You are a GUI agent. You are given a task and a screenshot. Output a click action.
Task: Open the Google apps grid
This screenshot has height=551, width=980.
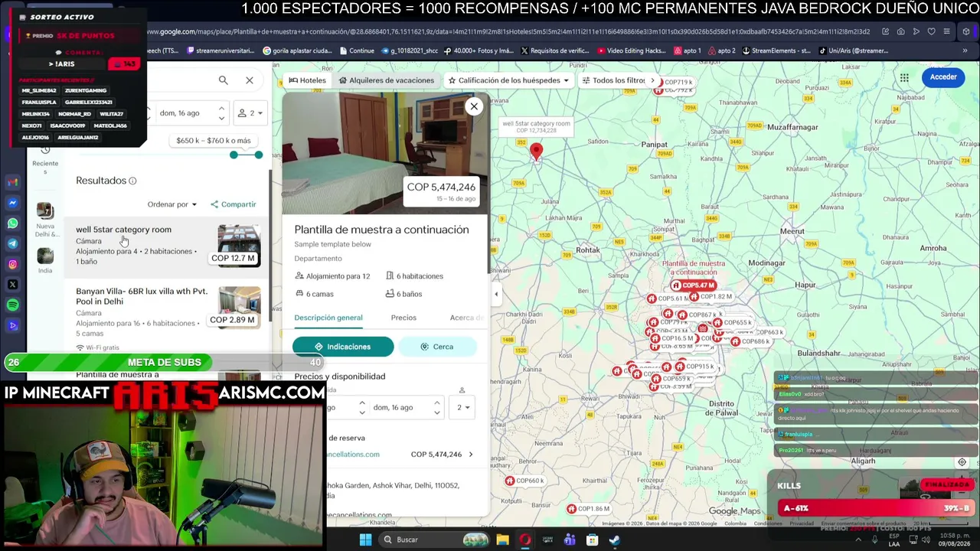tap(904, 77)
